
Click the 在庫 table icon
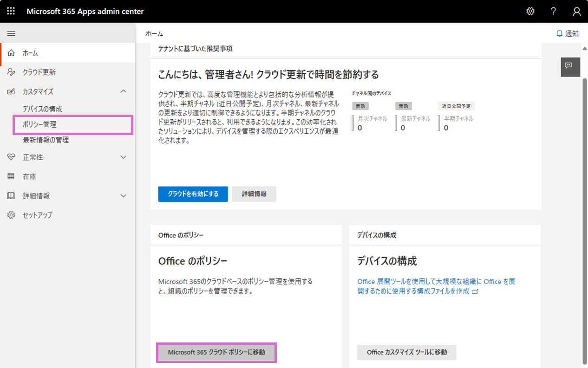coord(11,176)
